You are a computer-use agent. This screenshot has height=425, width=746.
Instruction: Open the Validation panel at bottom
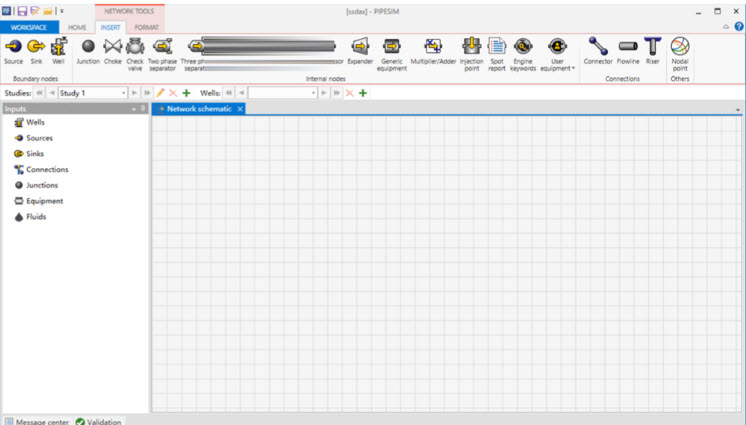coord(98,421)
